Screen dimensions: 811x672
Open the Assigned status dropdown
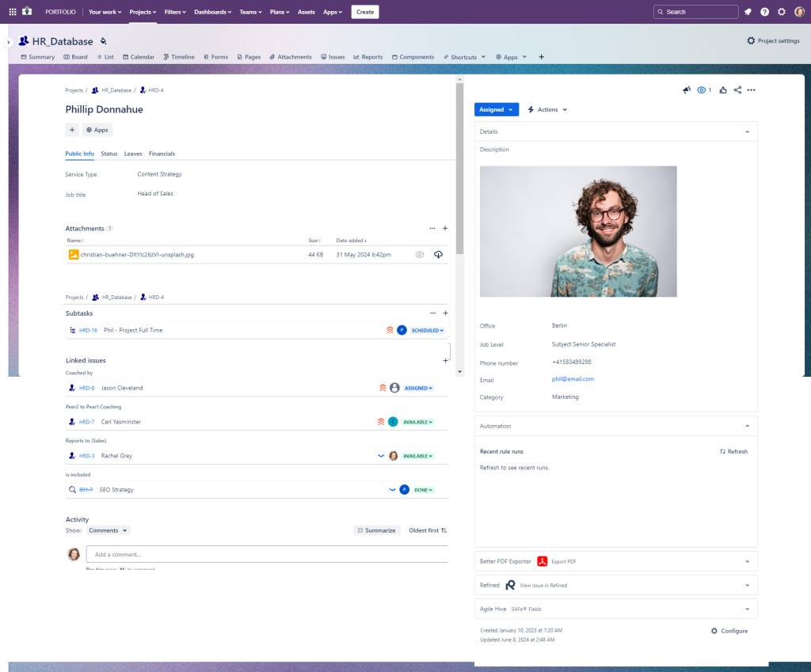(x=496, y=109)
